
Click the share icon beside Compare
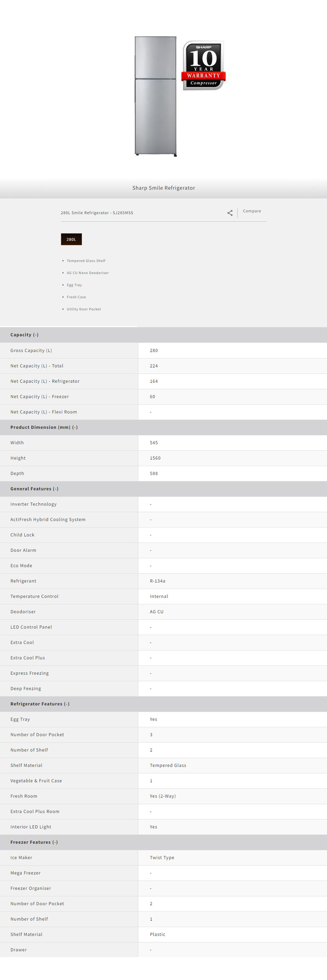pos(230,213)
